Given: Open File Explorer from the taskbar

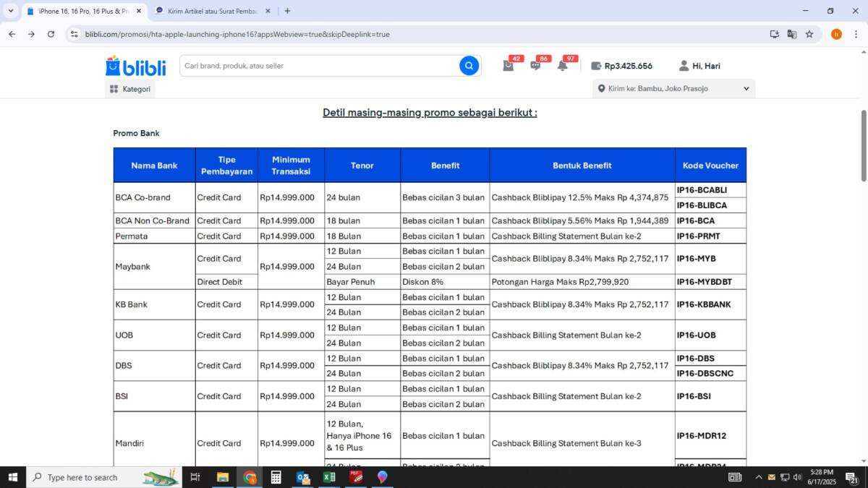Looking at the screenshot, I should tap(223, 477).
